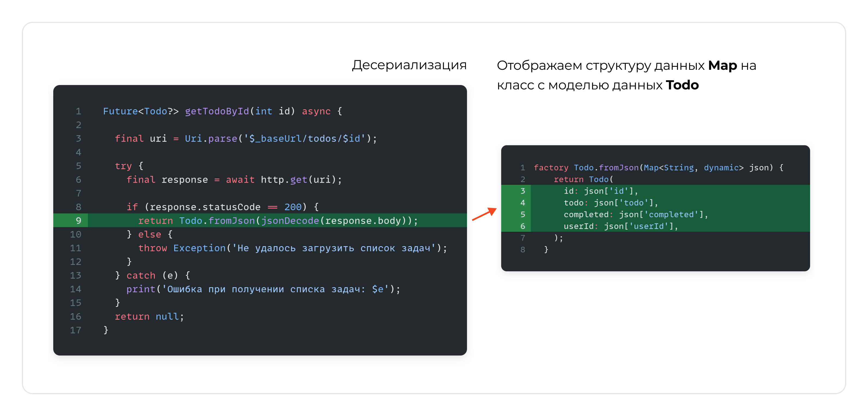Click "userId: json['userId']" line
Image resolution: width=868 pixels, height=416 pixels.
[x=620, y=226]
